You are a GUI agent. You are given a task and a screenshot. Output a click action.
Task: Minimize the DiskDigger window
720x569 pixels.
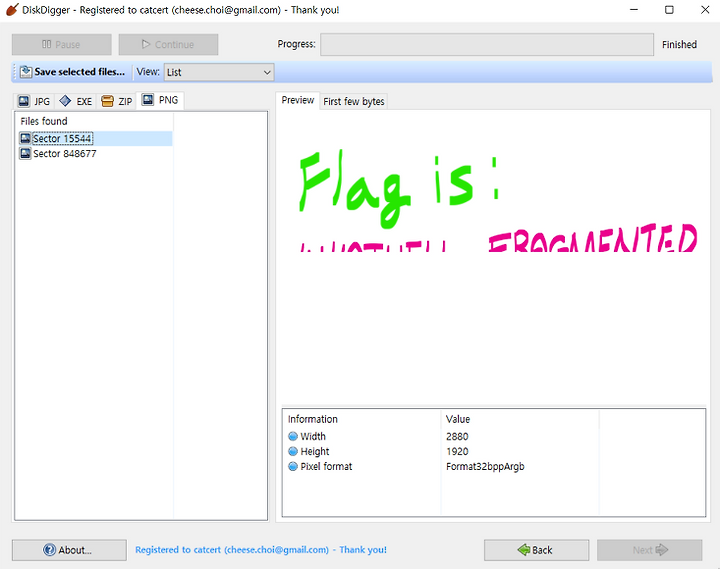[x=634, y=10]
